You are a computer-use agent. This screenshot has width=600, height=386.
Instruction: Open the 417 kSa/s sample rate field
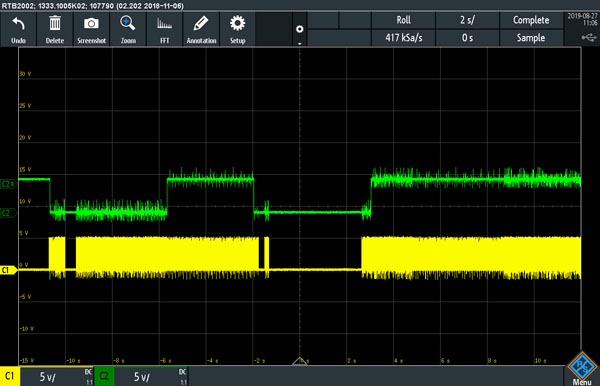click(403, 38)
